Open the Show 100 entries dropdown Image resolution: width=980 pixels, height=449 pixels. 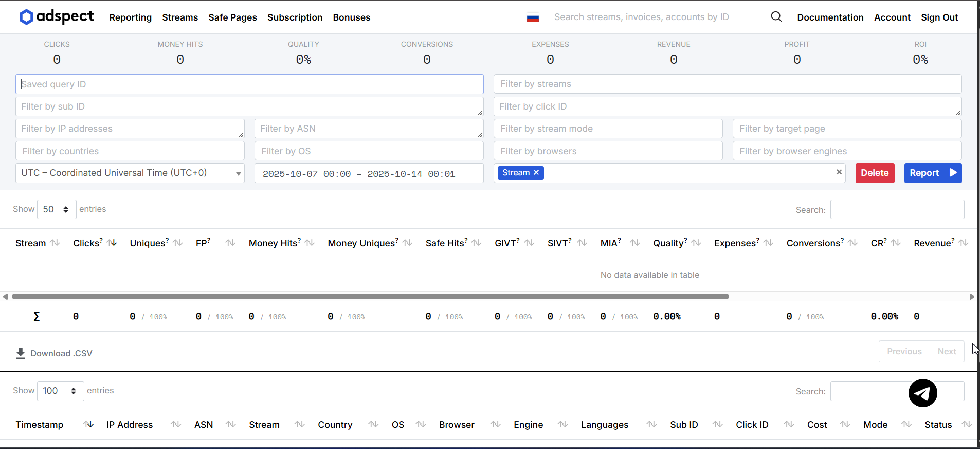point(60,391)
